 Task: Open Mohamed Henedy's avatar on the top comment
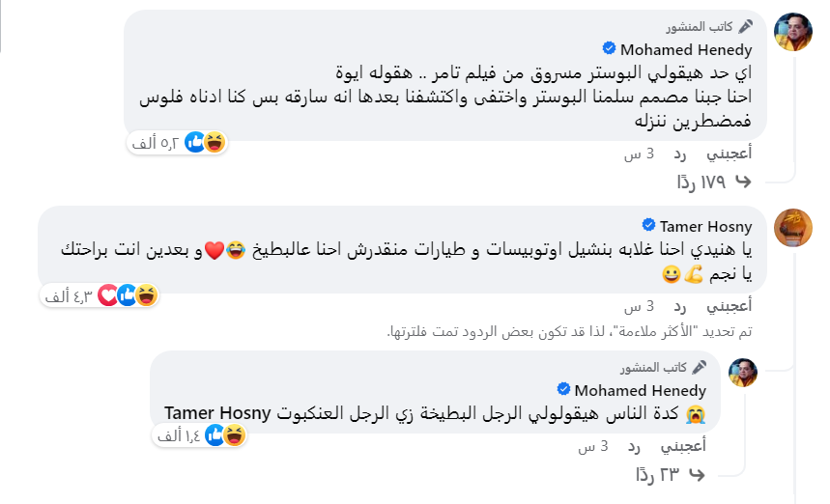pyautogui.click(x=793, y=32)
